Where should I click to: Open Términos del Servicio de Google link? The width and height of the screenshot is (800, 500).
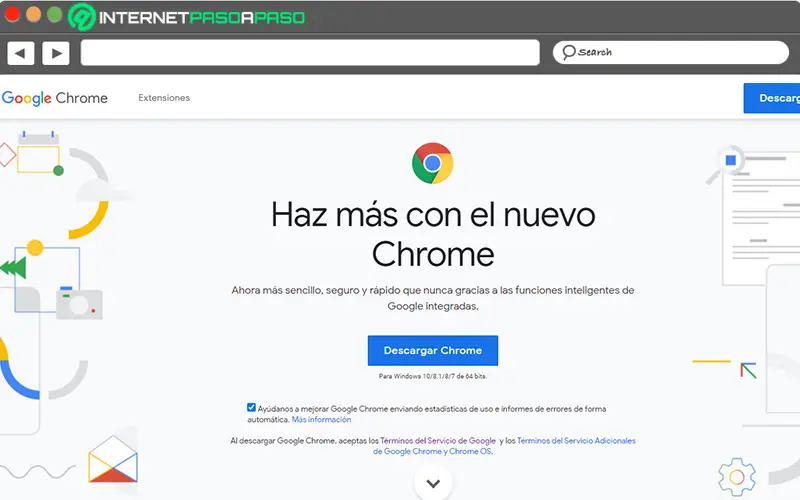tap(438, 440)
